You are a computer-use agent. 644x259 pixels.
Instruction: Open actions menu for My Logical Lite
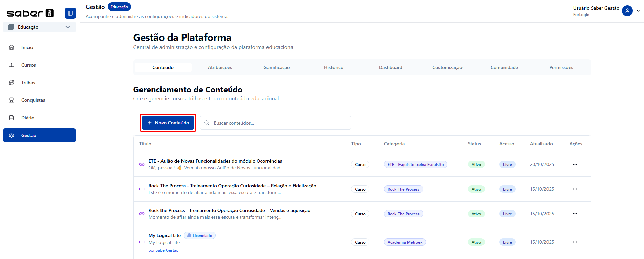pos(575,242)
